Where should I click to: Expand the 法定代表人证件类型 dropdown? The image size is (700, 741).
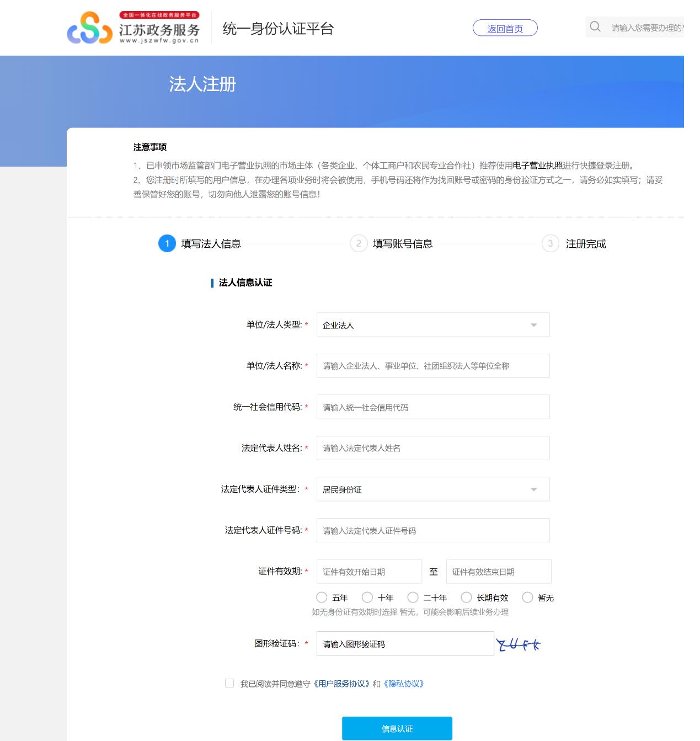click(433, 489)
